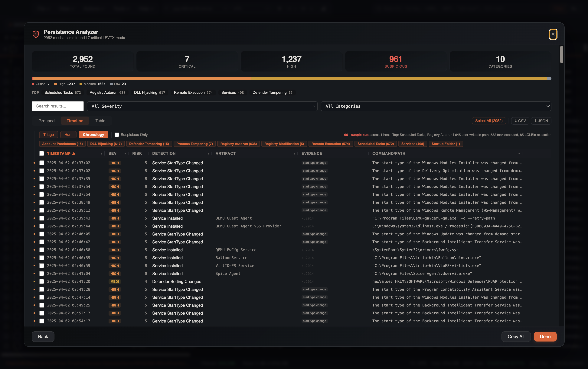Viewport: 588px width, 369px height.
Task: Filter by Startup Folder (1) chip
Action: tap(446, 144)
